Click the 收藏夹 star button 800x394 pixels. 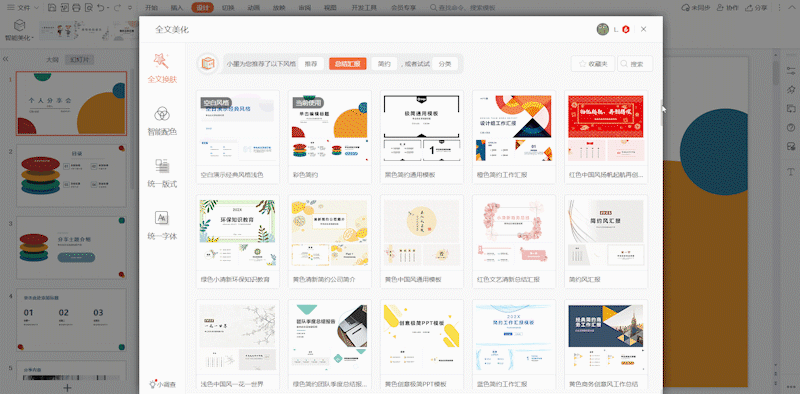tap(593, 64)
